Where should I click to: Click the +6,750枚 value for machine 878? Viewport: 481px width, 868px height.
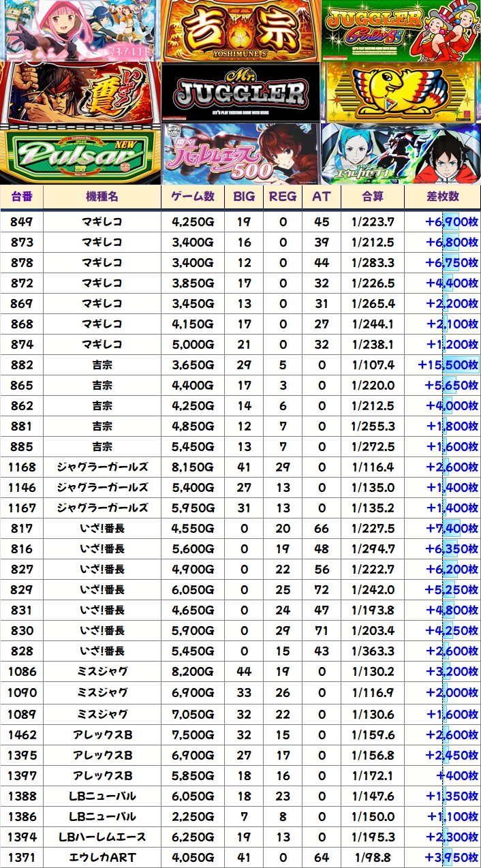452,262
